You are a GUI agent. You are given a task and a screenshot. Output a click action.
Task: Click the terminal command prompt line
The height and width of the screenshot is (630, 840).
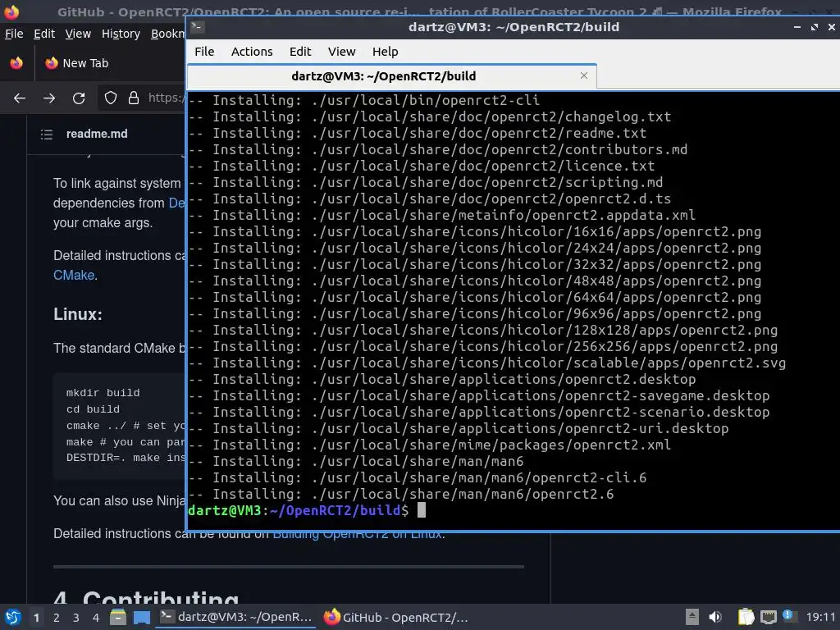(x=307, y=510)
